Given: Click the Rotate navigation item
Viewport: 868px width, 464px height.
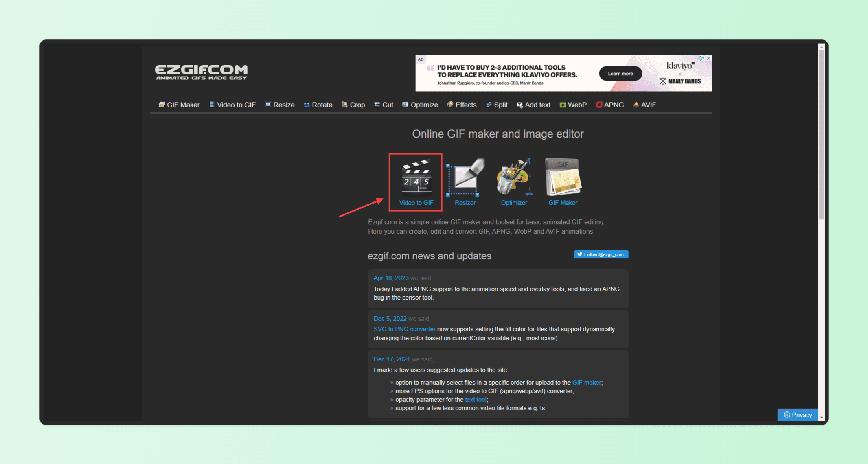Looking at the screenshot, I should [320, 105].
